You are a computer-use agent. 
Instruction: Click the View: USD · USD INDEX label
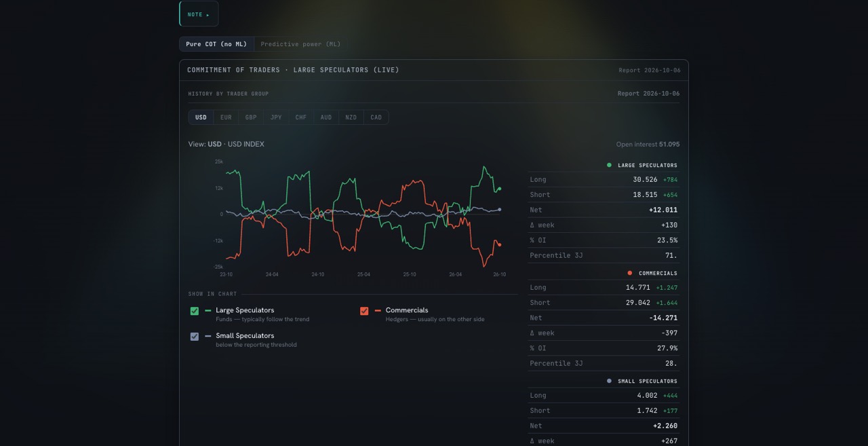point(226,144)
